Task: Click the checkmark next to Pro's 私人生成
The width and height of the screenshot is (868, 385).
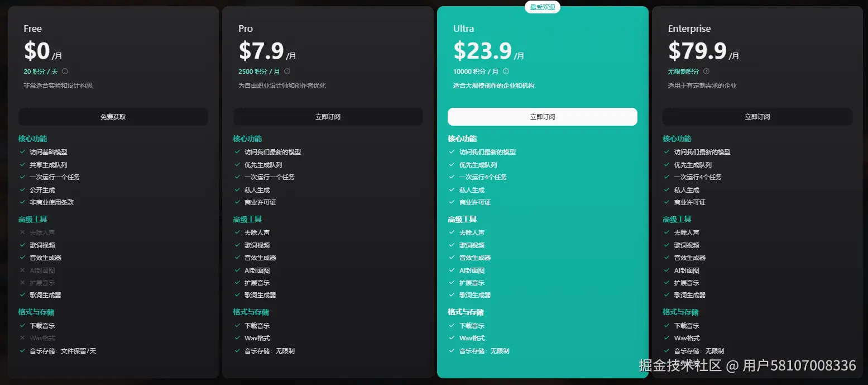Action: pyautogui.click(x=237, y=189)
